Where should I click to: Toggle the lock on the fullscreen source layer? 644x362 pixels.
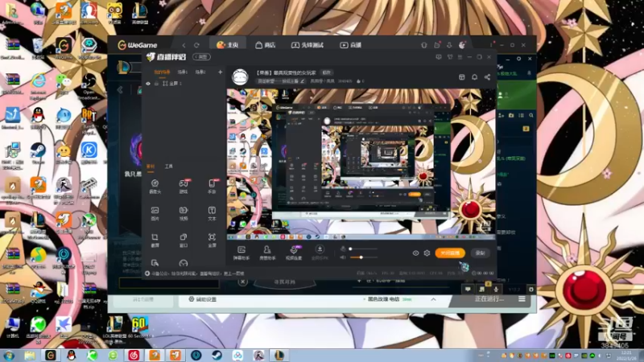pyautogui.click(x=156, y=84)
